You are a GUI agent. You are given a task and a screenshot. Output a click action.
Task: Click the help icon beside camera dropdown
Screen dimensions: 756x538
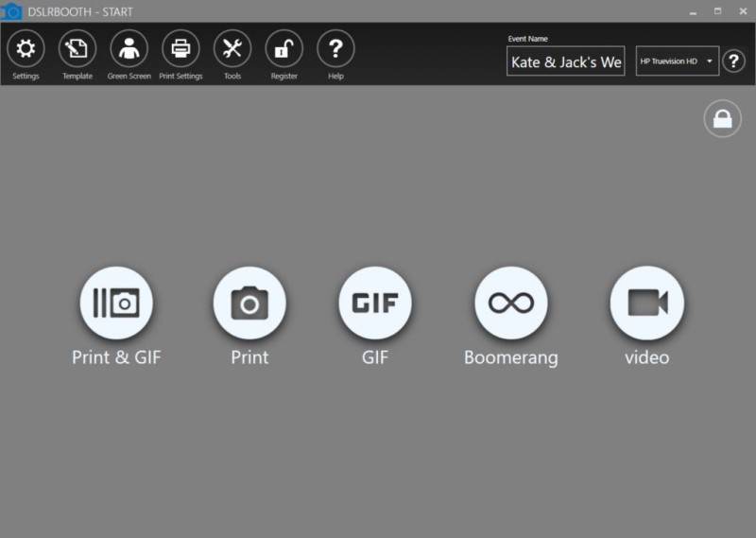pos(734,61)
